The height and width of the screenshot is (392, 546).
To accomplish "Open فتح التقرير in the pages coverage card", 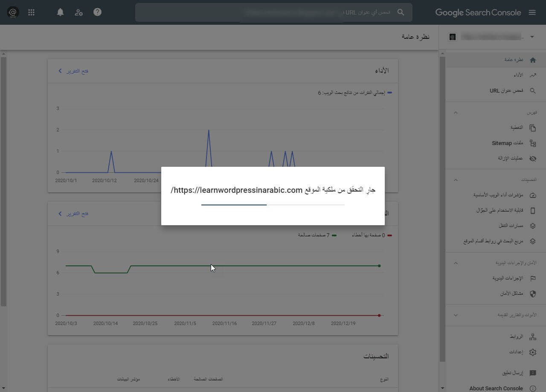I will [73, 214].
